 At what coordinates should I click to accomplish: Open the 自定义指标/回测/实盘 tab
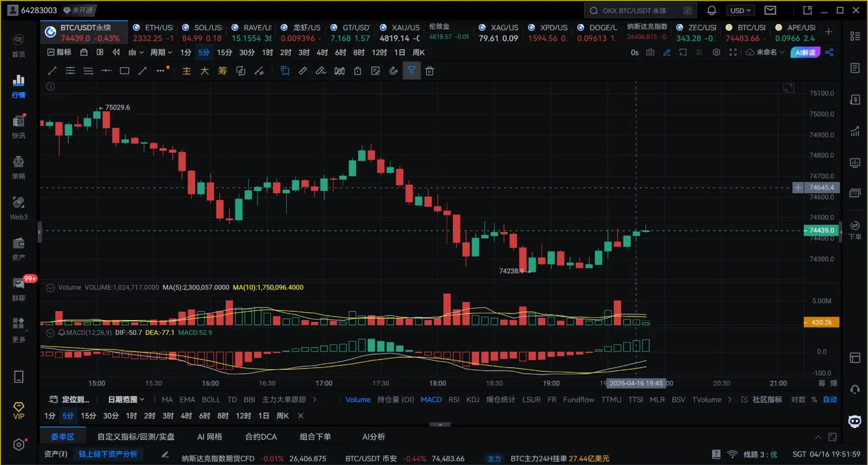[136, 436]
